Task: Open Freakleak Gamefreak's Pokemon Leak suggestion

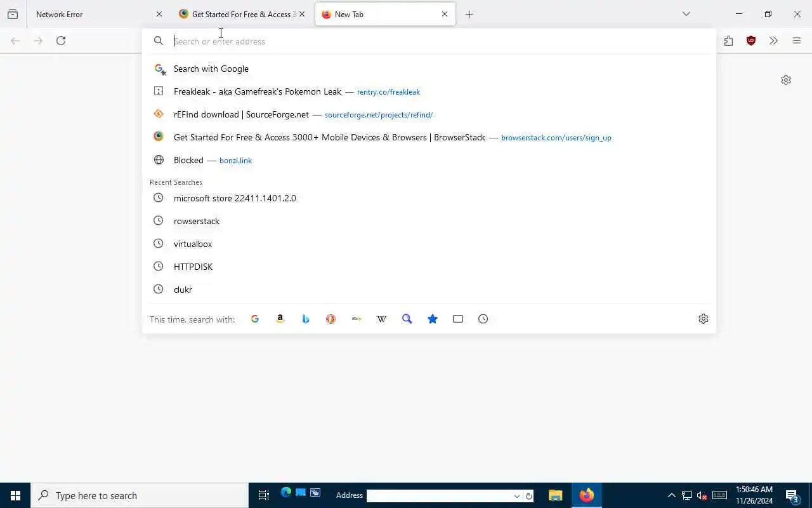Action: tap(429, 91)
